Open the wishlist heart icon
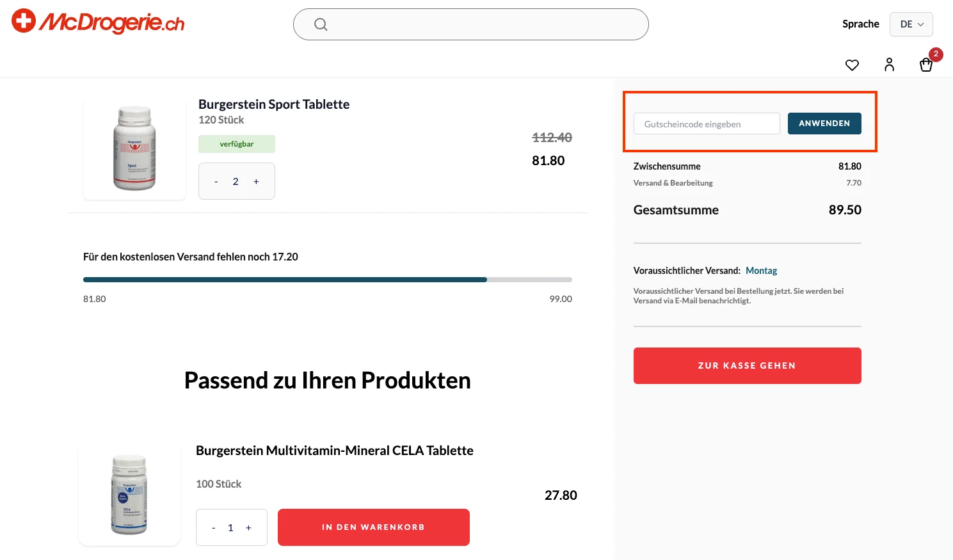This screenshot has width=953, height=560. tap(852, 65)
